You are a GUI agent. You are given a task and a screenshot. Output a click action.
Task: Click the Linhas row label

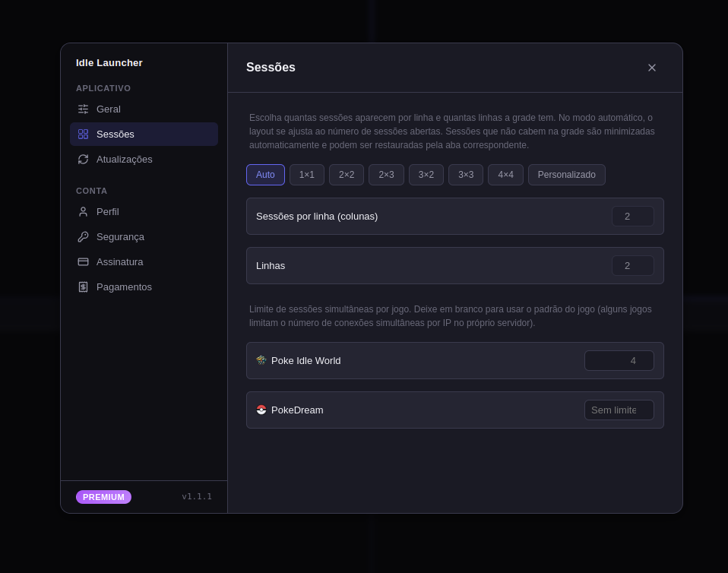pos(271,266)
